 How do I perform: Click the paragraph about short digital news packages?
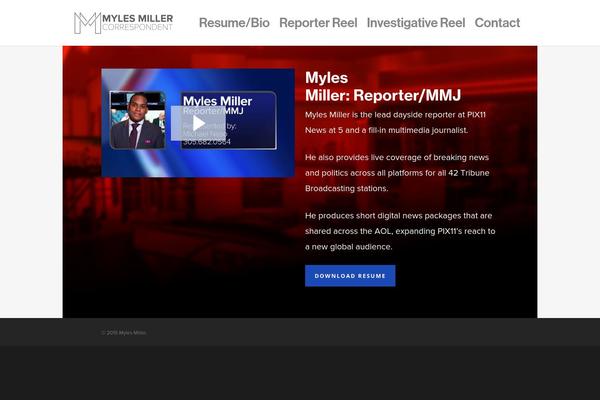tap(400, 230)
